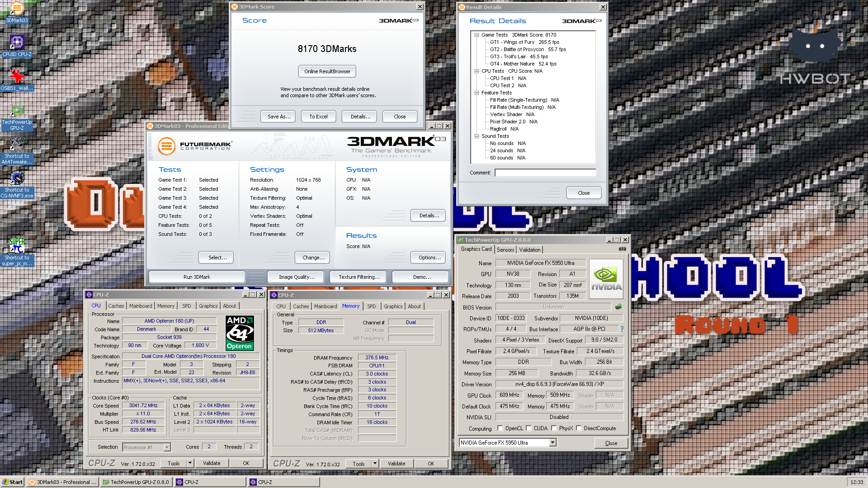Switch to the Validation tab in GPU-Z
Screen dimensions: 868x488
coord(530,250)
